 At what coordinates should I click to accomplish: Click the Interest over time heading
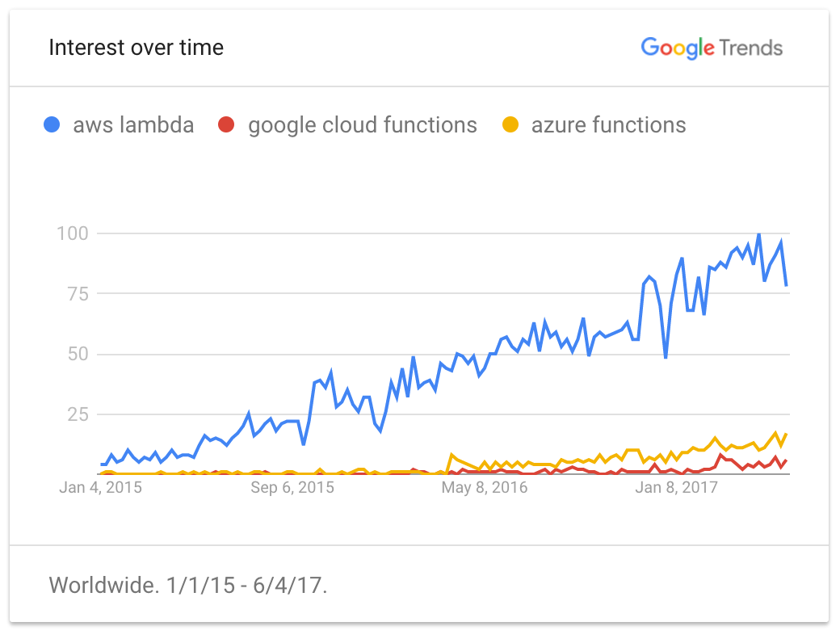click(136, 48)
